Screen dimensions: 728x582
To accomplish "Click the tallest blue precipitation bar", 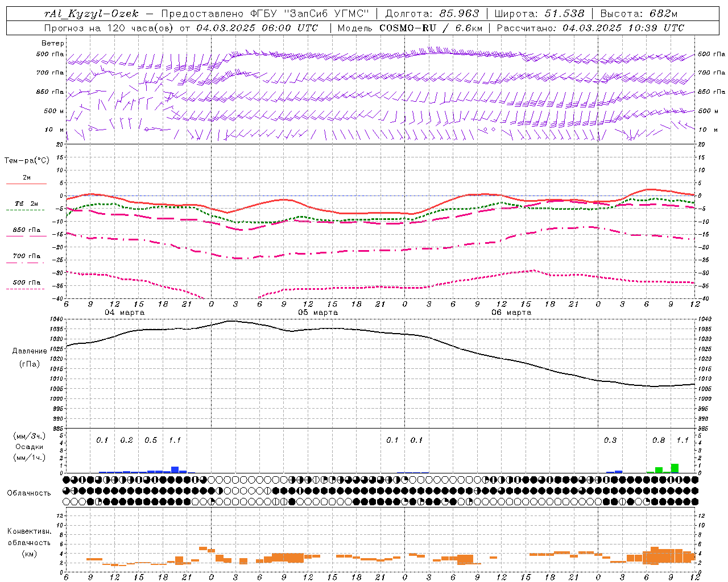I will [175, 470].
